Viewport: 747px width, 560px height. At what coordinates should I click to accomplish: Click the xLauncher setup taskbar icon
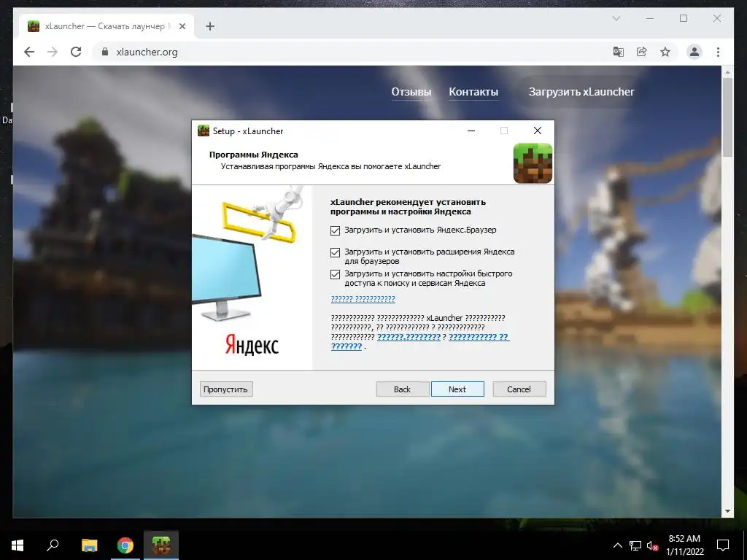pos(161,545)
